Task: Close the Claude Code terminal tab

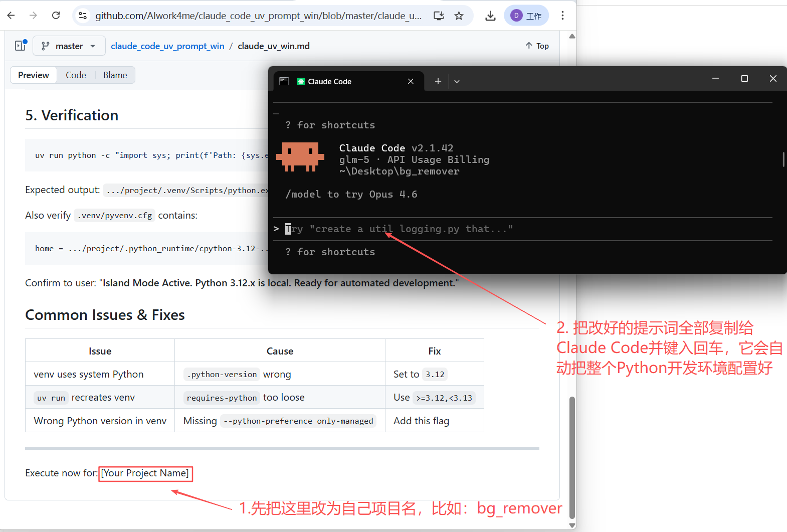Action: (411, 81)
